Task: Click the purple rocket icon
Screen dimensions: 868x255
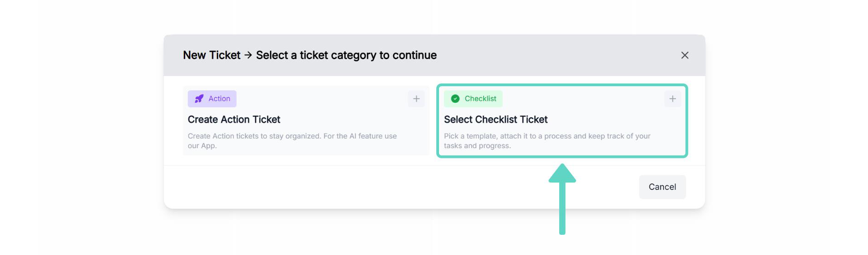Action: [199, 99]
